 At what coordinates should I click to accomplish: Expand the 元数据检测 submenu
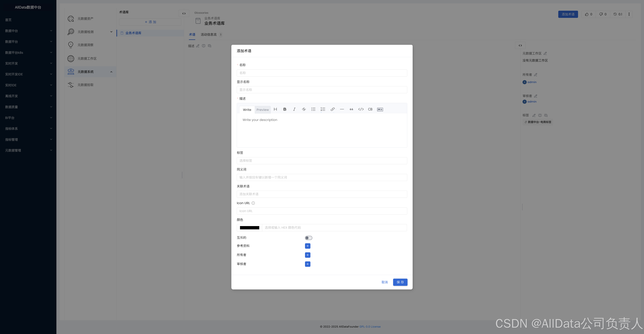click(x=111, y=32)
